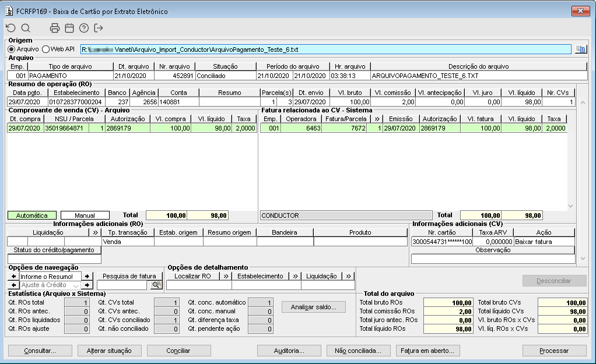Viewport: 596px width, 364px height.
Task: Click the Desconciliar button
Action: tap(554, 281)
